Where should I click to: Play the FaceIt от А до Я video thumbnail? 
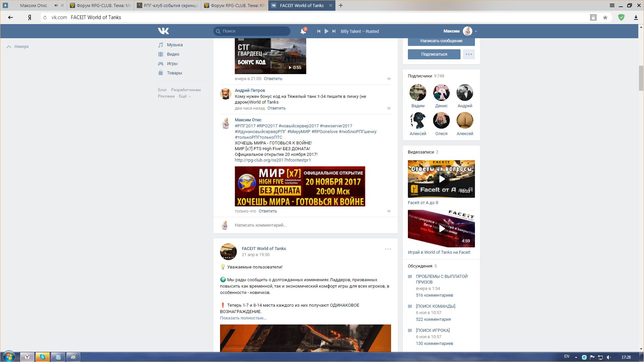[441, 179]
